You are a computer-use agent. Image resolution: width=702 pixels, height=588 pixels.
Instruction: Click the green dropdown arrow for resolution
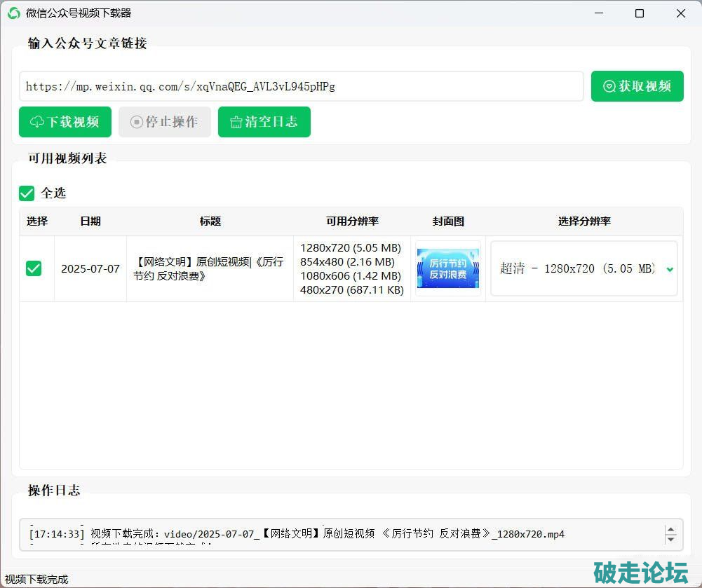[670, 269]
